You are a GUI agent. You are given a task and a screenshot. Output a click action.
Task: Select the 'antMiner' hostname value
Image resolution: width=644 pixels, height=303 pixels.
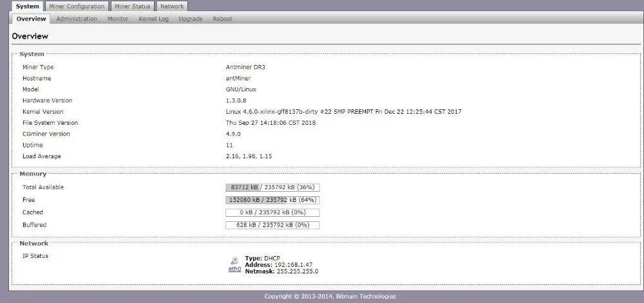tap(238, 78)
